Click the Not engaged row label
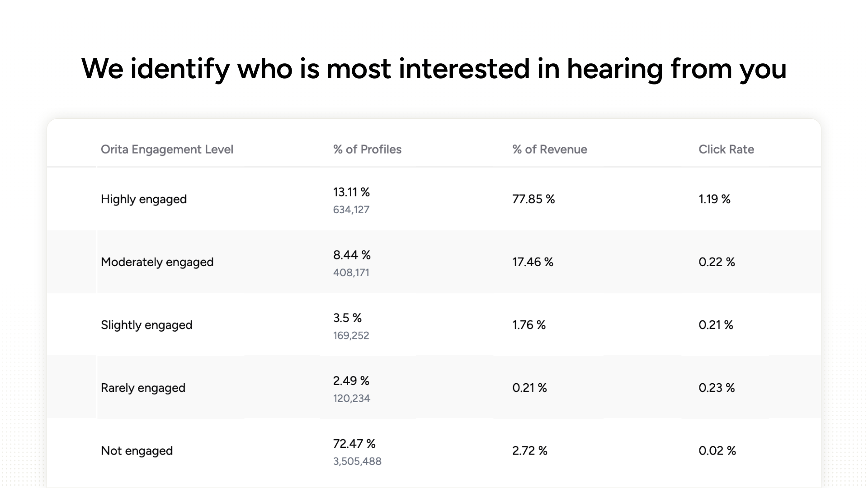868x488 pixels. coord(137,450)
